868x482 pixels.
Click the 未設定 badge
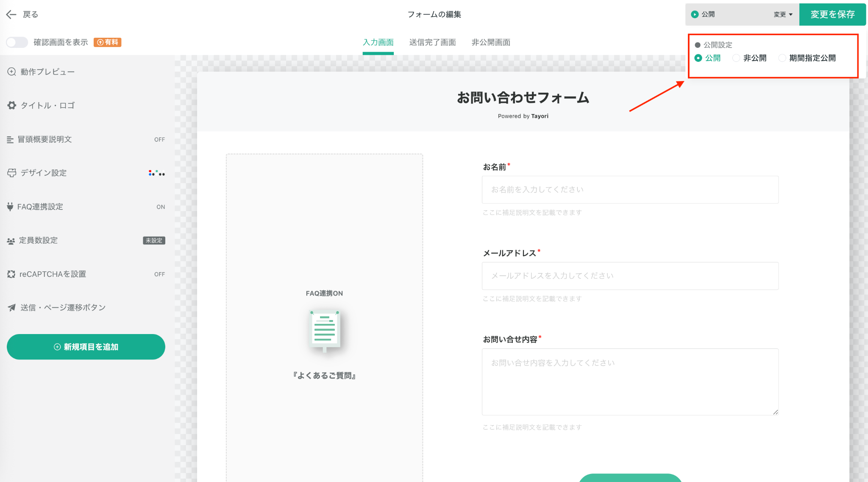[x=154, y=240]
